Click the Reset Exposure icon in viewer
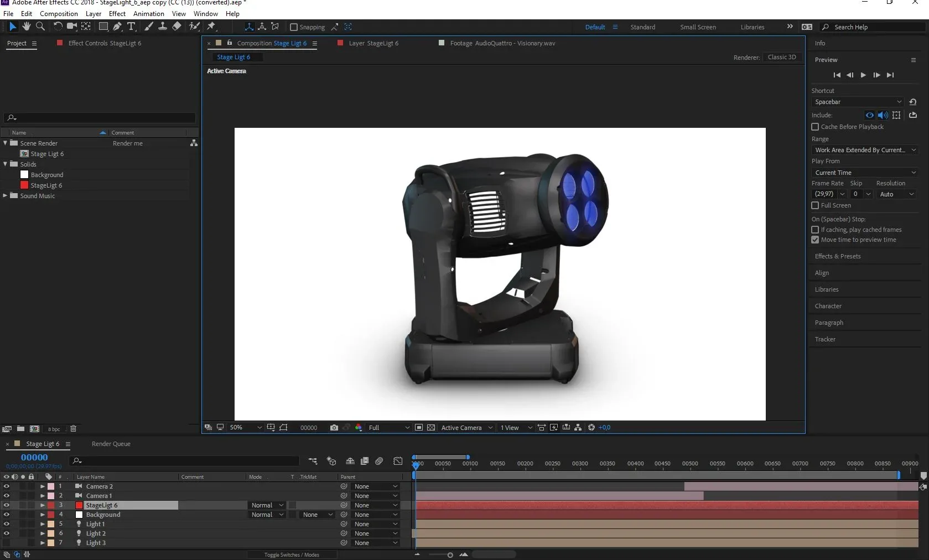Image resolution: width=929 pixels, height=560 pixels. 591,428
